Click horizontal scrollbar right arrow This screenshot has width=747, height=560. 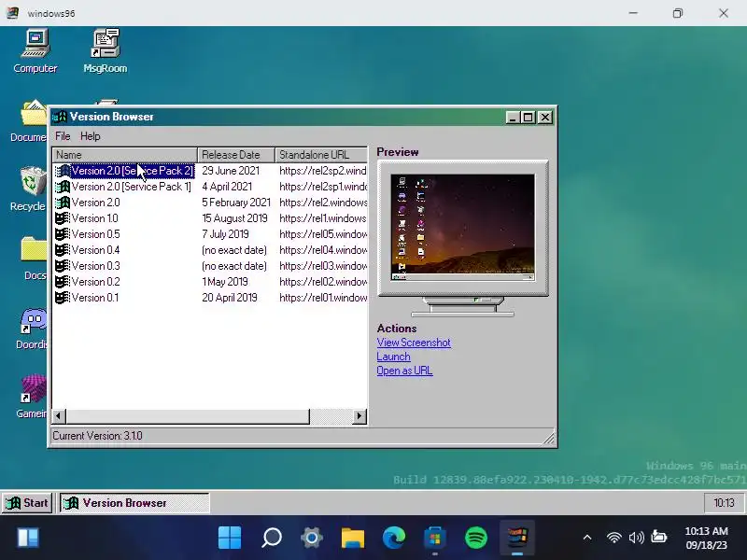(x=359, y=416)
